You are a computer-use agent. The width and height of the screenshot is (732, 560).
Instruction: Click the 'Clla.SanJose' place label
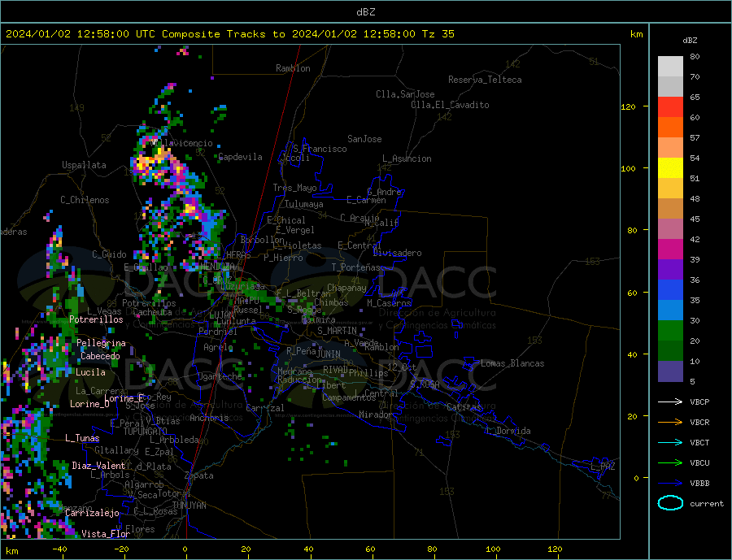[x=405, y=94]
